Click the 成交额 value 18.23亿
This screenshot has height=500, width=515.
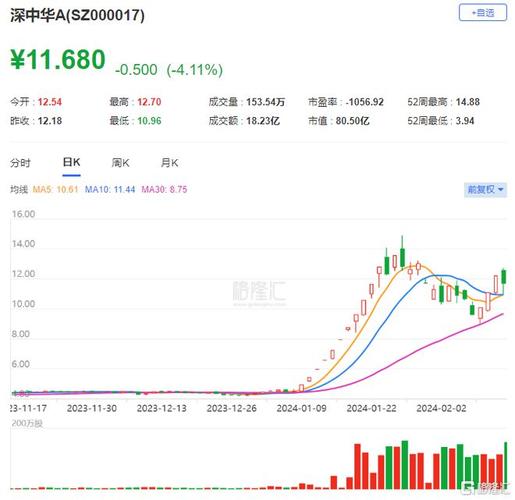(x=263, y=121)
